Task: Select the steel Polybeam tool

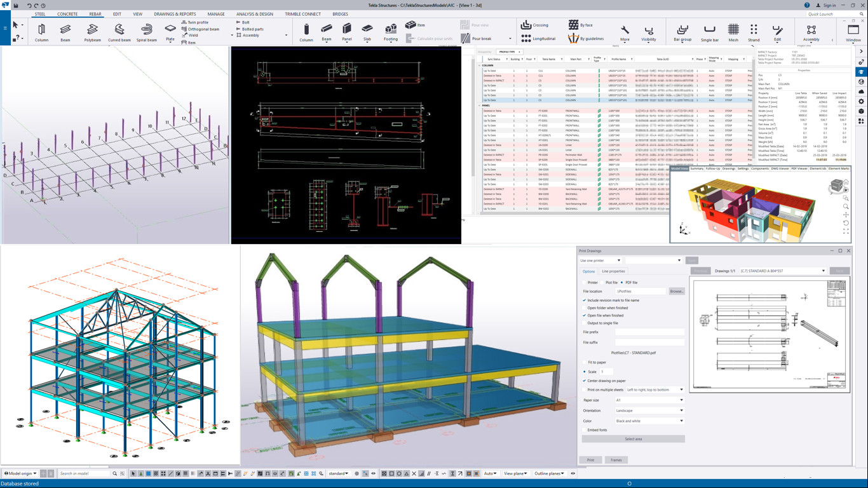Action: tap(92, 32)
